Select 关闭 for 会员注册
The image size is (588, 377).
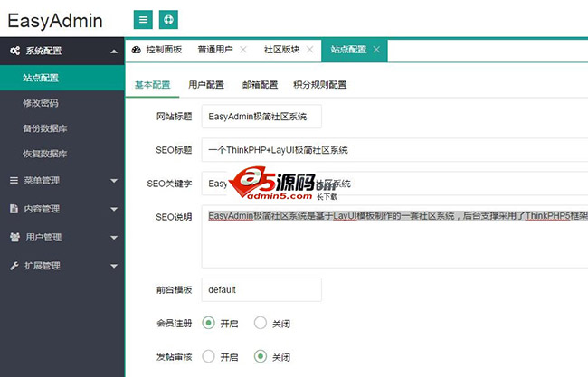[261, 323]
